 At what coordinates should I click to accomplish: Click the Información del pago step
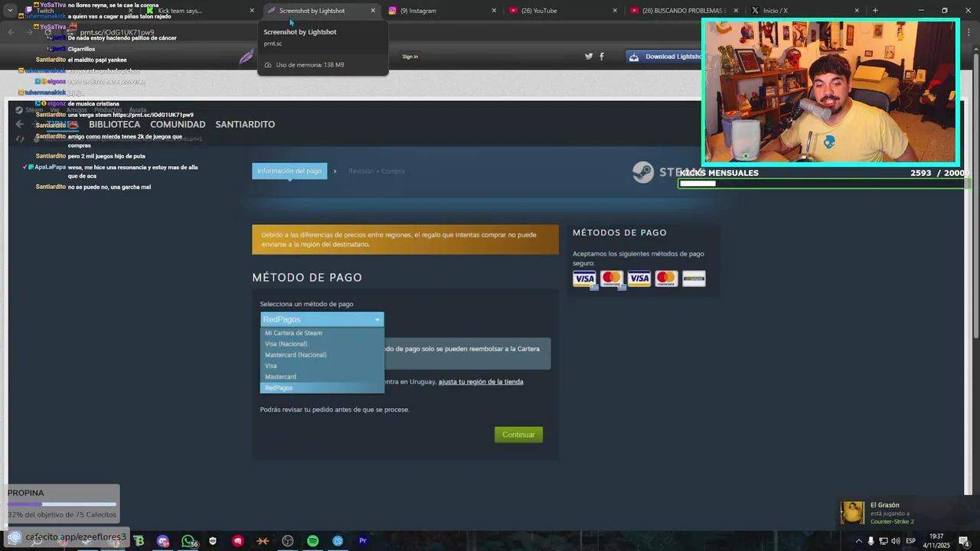click(289, 171)
